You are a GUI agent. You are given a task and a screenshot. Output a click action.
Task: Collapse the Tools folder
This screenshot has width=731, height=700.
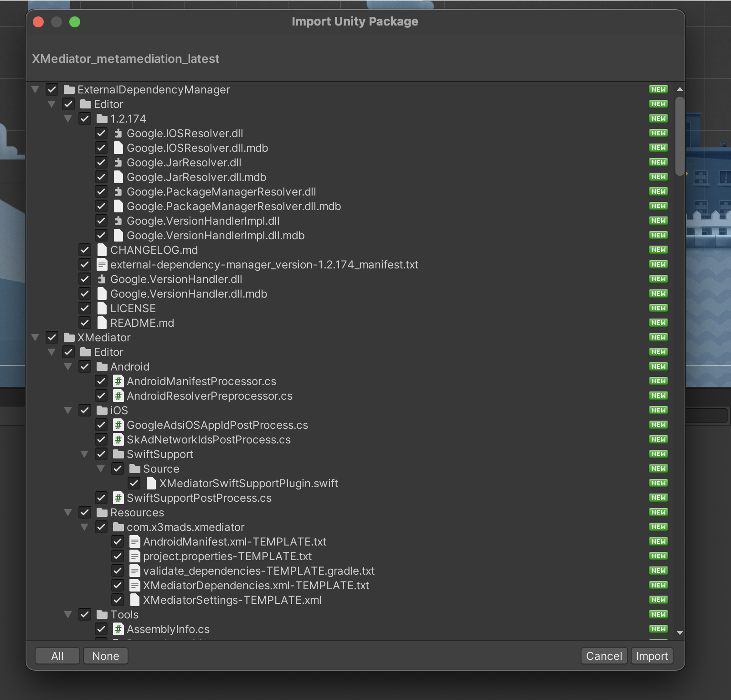coord(68,614)
